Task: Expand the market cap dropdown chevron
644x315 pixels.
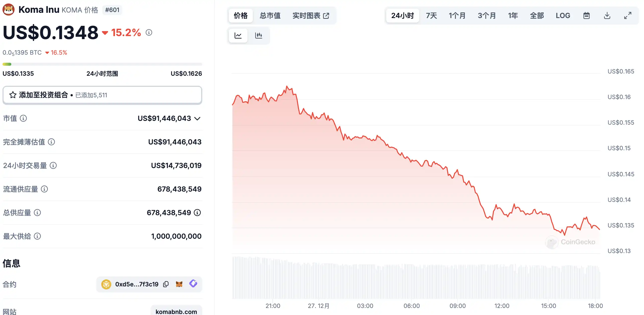Action: coord(197,119)
